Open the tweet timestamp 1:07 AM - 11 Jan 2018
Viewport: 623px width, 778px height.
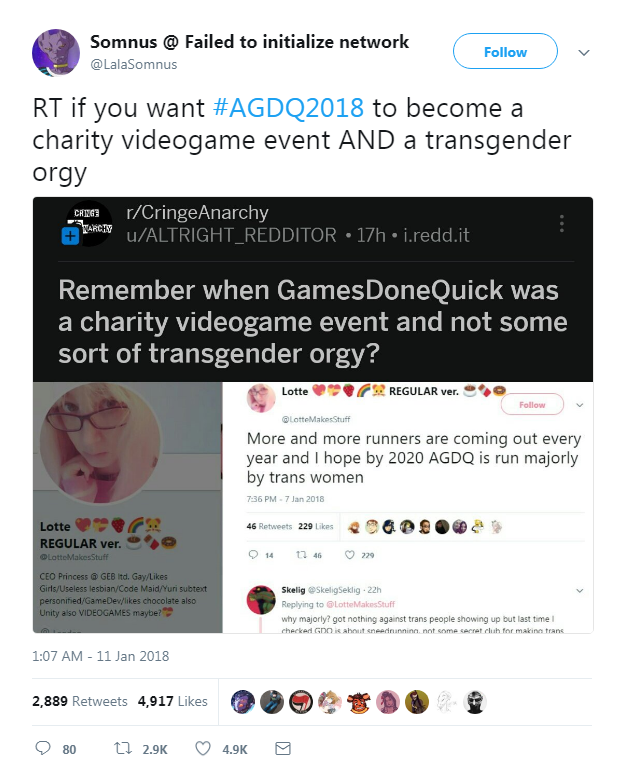click(x=101, y=656)
